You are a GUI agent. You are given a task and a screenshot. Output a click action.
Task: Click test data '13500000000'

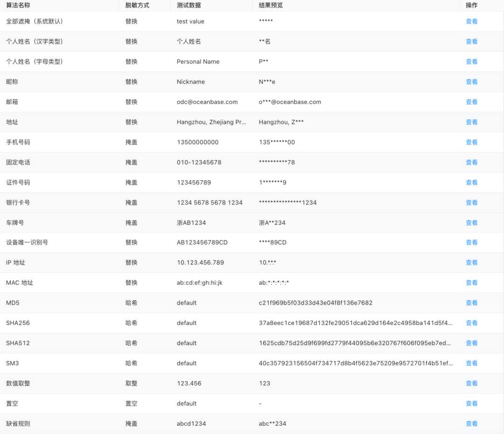pos(197,142)
